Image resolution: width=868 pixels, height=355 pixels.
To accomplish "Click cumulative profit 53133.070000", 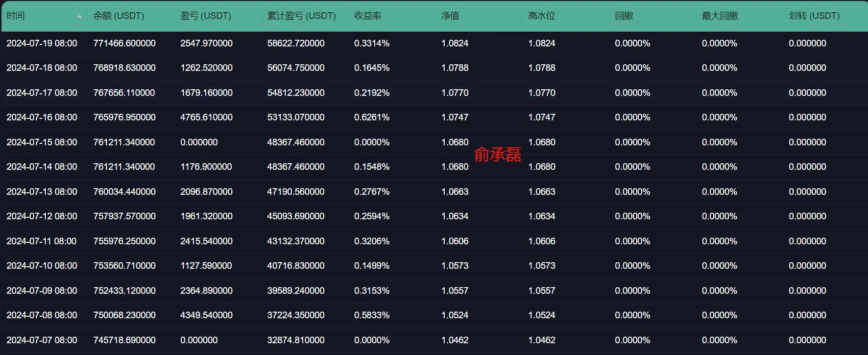I will (296, 117).
